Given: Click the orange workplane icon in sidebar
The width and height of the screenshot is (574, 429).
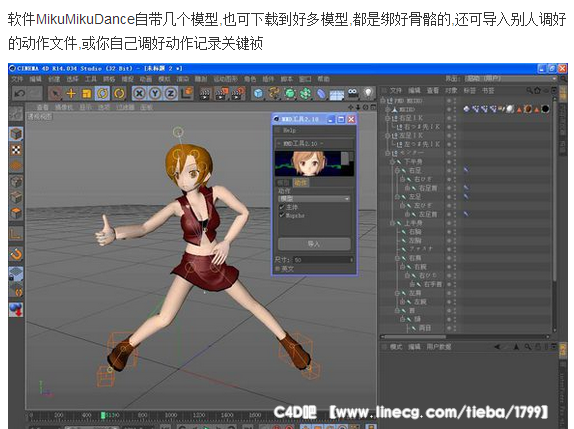Looking at the screenshot, I should pos(16,165).
